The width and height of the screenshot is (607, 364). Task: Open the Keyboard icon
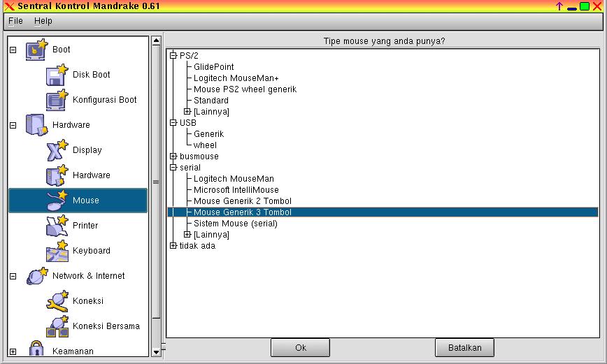pyautogui.click(x=57, y=251)
